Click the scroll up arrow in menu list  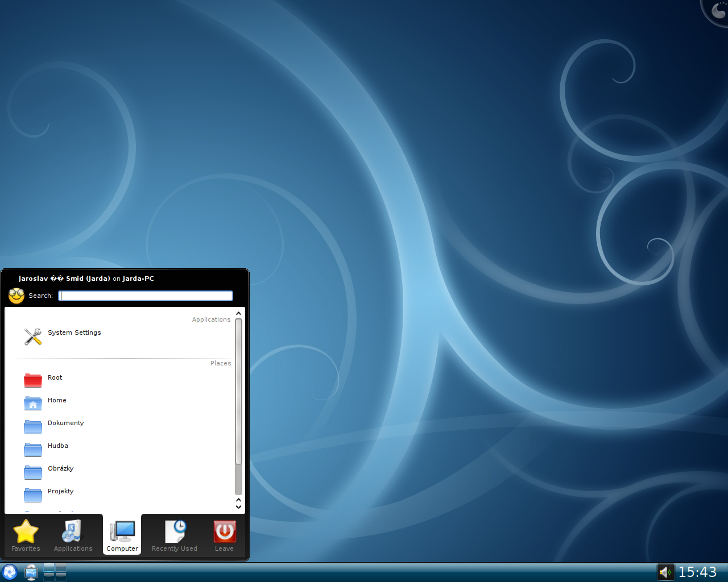[x=239, y=313]
